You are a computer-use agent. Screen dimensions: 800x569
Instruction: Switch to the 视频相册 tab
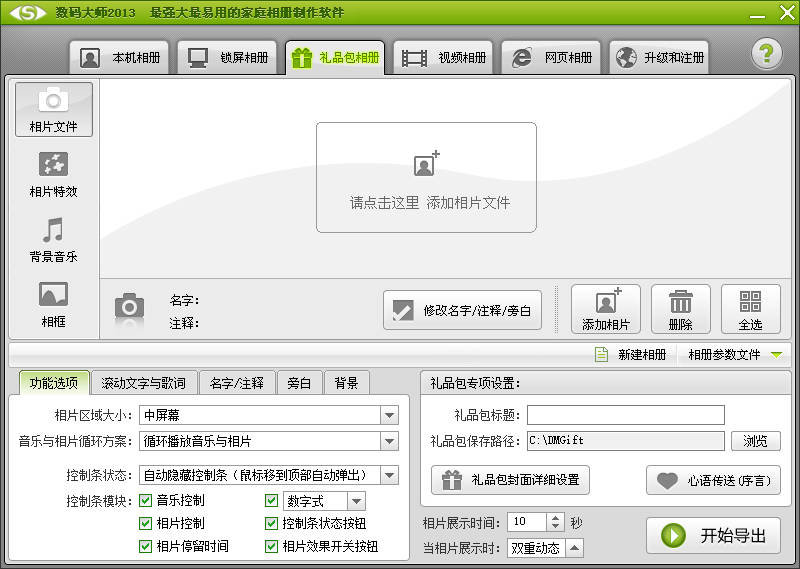point(443,57)
